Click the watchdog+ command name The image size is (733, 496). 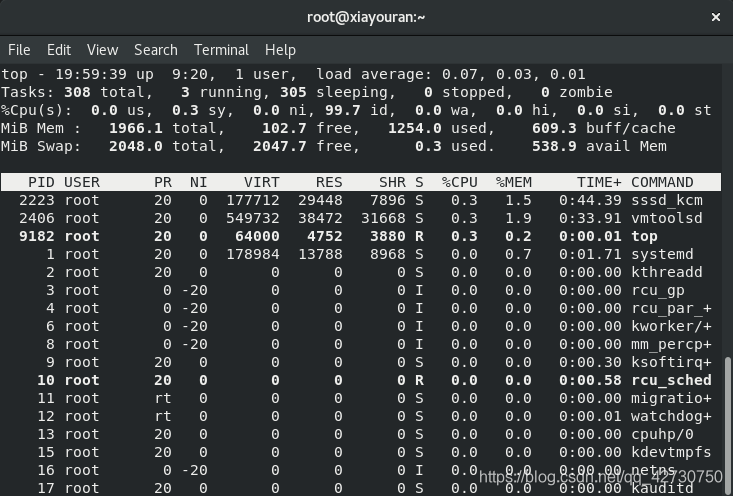(x=671, y=416)
